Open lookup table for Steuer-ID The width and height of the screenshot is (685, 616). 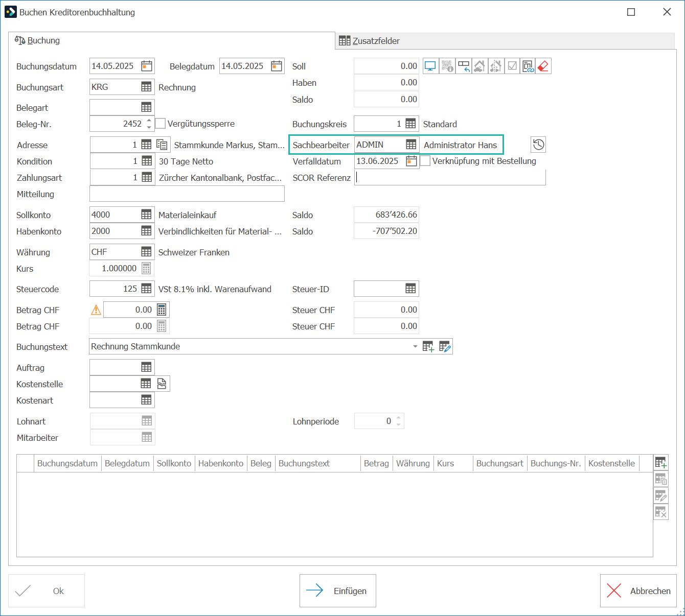click(410, 289)
